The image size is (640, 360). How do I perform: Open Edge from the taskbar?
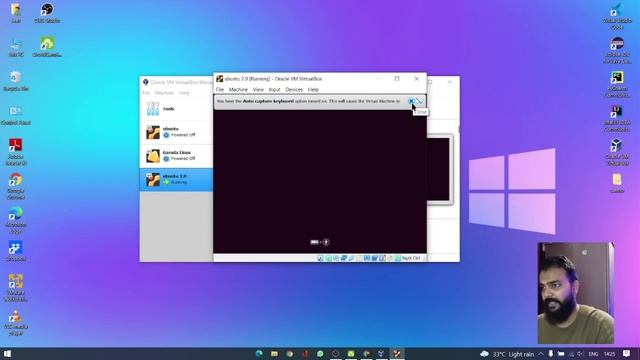259,353
